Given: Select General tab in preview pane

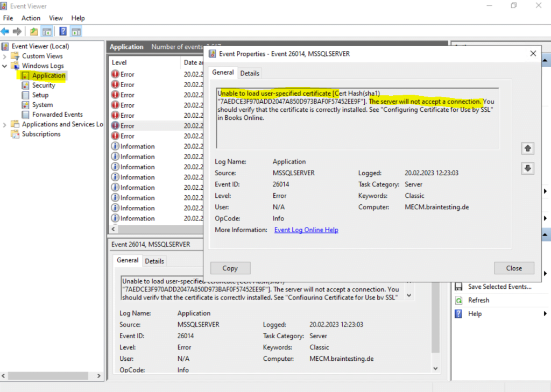Looking at the screenshot, I should coord(127,260).
